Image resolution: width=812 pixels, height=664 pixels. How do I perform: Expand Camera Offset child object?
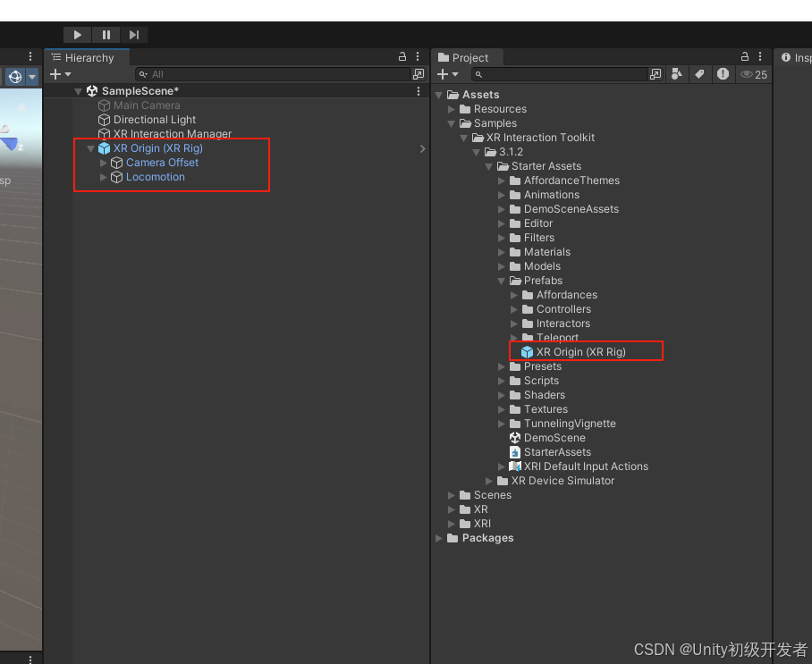point(103,163)
